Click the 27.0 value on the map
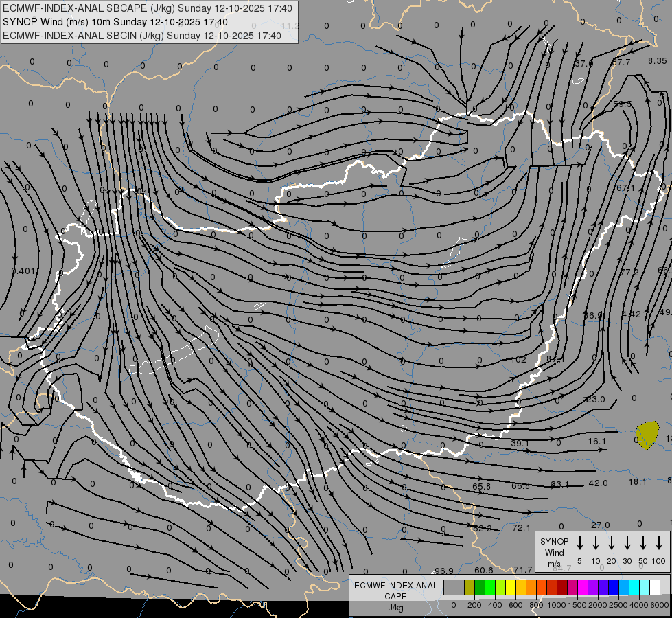This screenshot has width=672, height=618. point(601,525)
